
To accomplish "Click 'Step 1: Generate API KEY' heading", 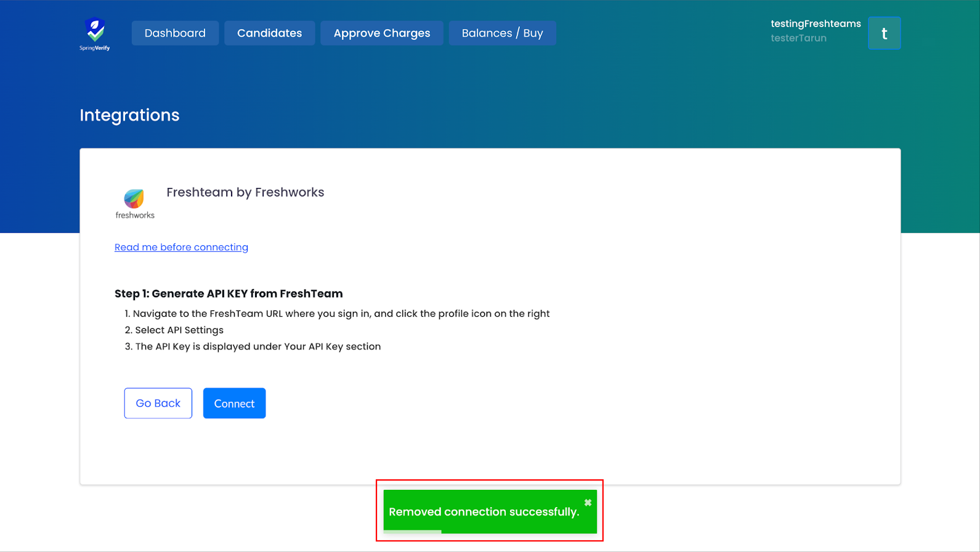I will point(229,294).
